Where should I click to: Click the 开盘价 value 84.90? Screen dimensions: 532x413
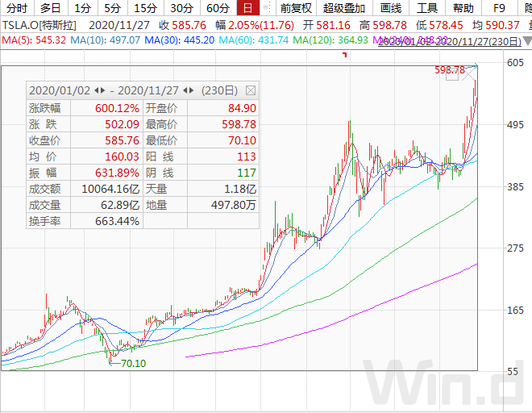tap(242, 108)
